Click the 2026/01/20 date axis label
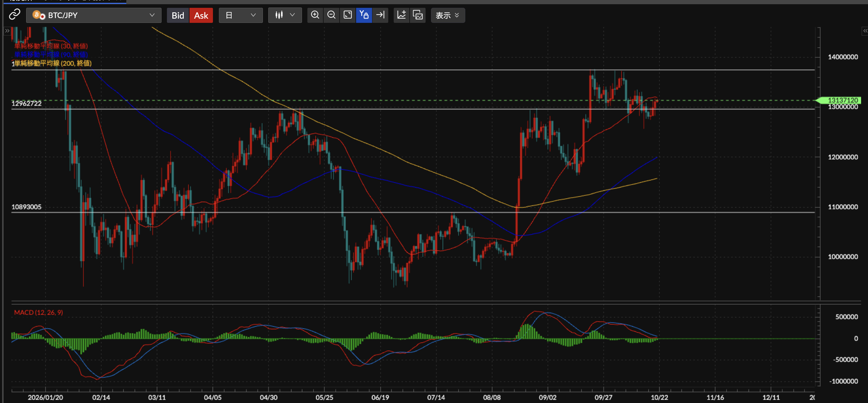 (x=45, y=397)
